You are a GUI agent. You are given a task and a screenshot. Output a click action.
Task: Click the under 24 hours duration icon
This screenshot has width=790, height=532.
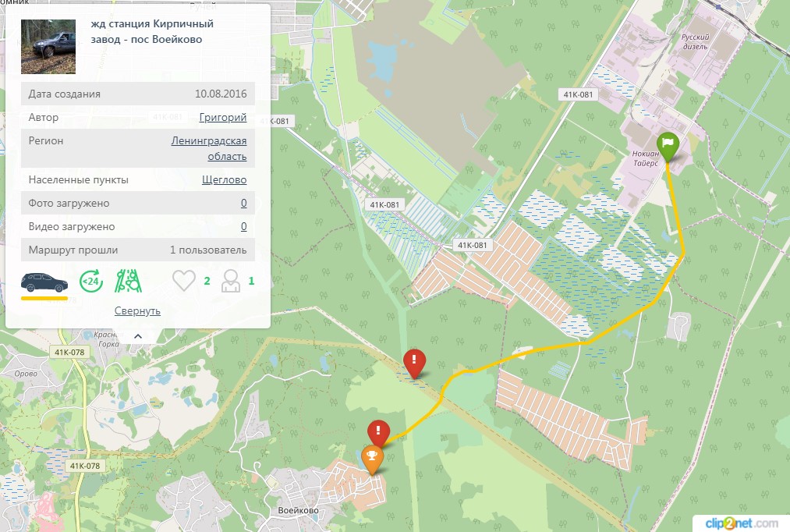pos(91,281)
